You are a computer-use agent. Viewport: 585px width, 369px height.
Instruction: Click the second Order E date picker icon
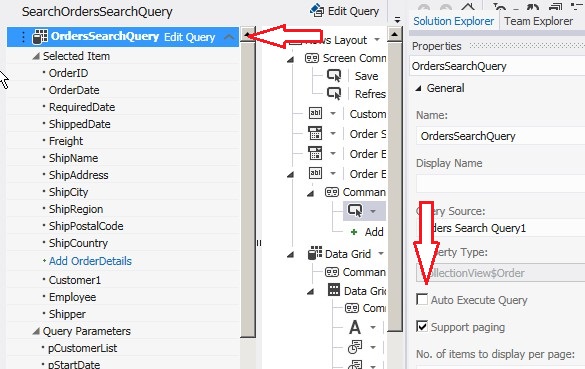(315, 153)
